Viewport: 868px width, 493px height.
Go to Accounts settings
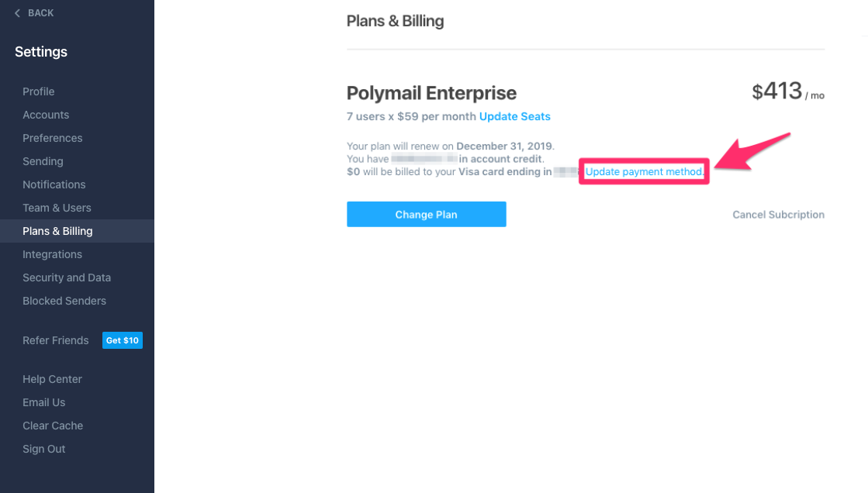[x=46, y=115]
